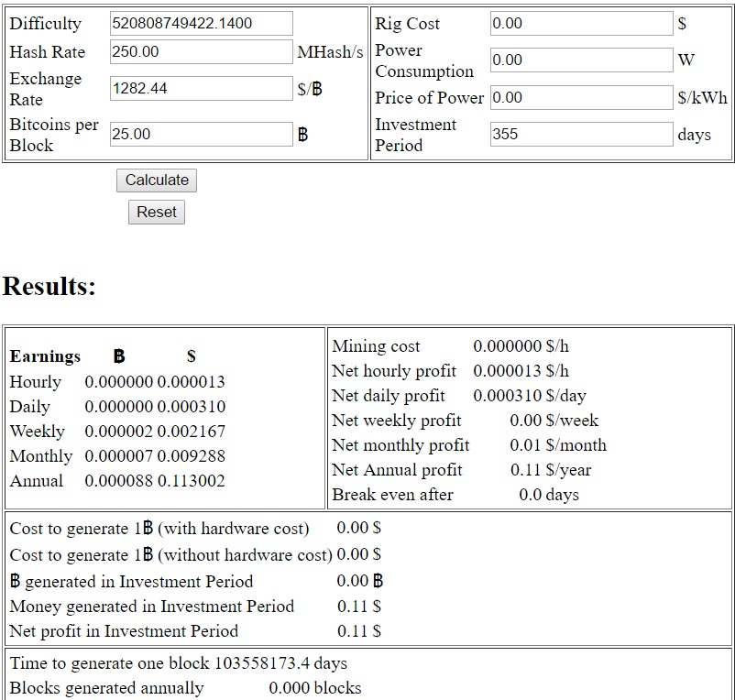Focus the Hash Rate input box
Viewport: 735px width, 700px height.
tap(201, 52)
